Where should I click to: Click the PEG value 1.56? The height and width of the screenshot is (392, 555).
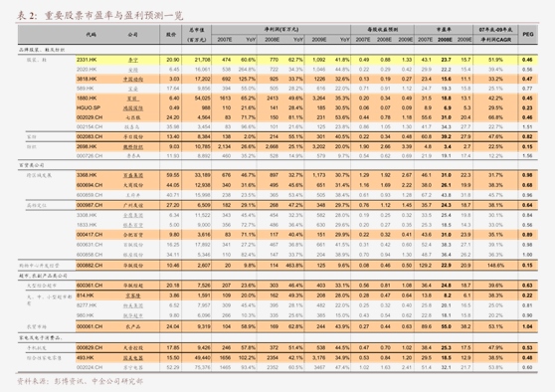(x=527, y=156)
